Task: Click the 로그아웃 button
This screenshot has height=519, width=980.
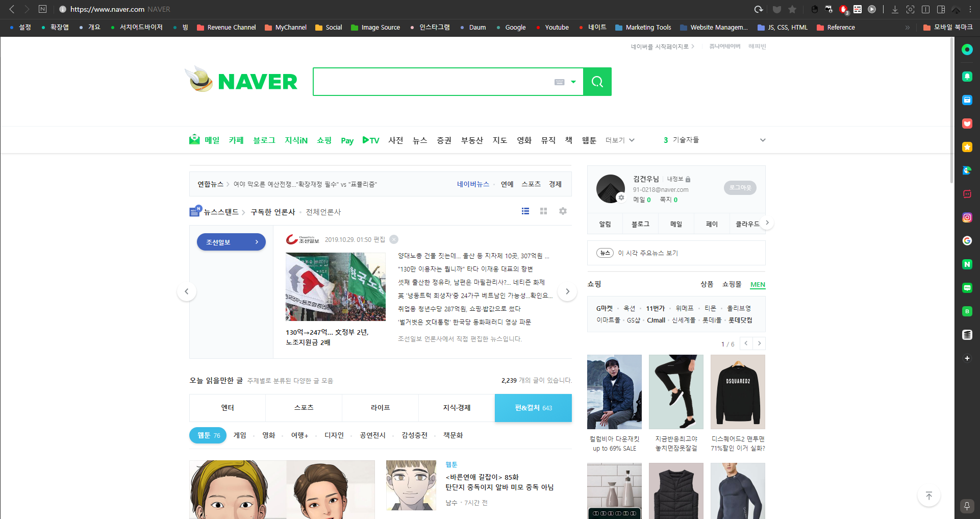Action: [x=740, y=188]
